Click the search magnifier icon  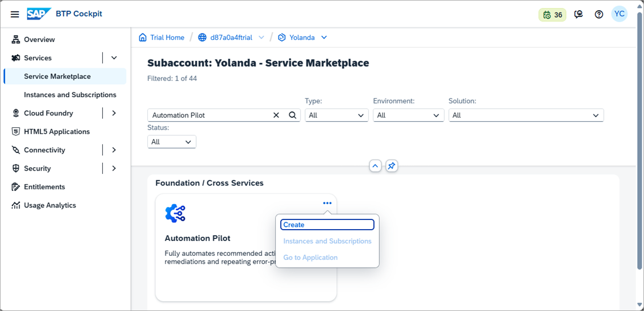(x=292, y=115)
